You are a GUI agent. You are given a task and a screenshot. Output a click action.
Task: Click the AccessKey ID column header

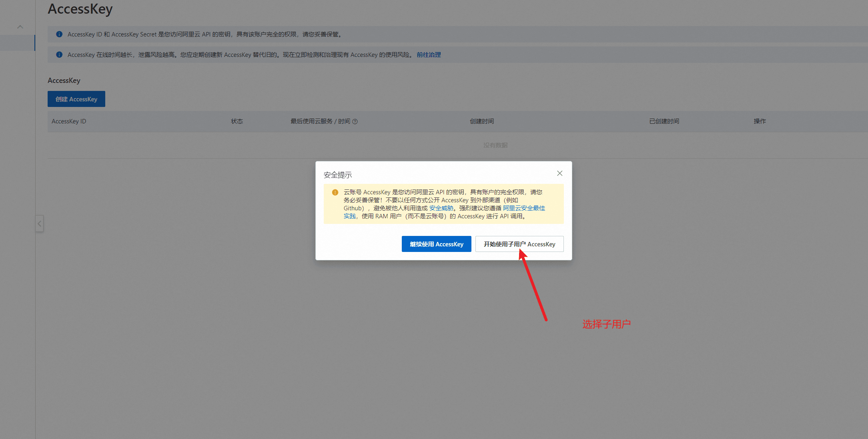coord(69,121)
